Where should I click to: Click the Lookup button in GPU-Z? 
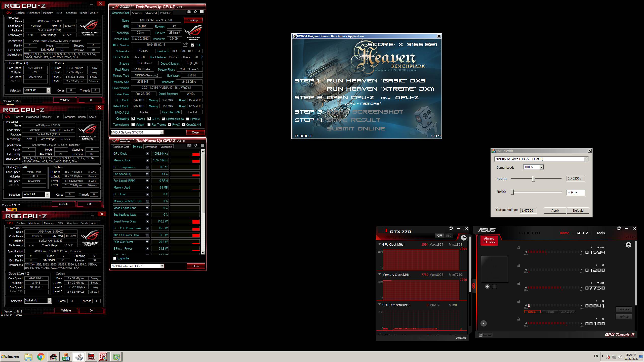click(193, 20)
